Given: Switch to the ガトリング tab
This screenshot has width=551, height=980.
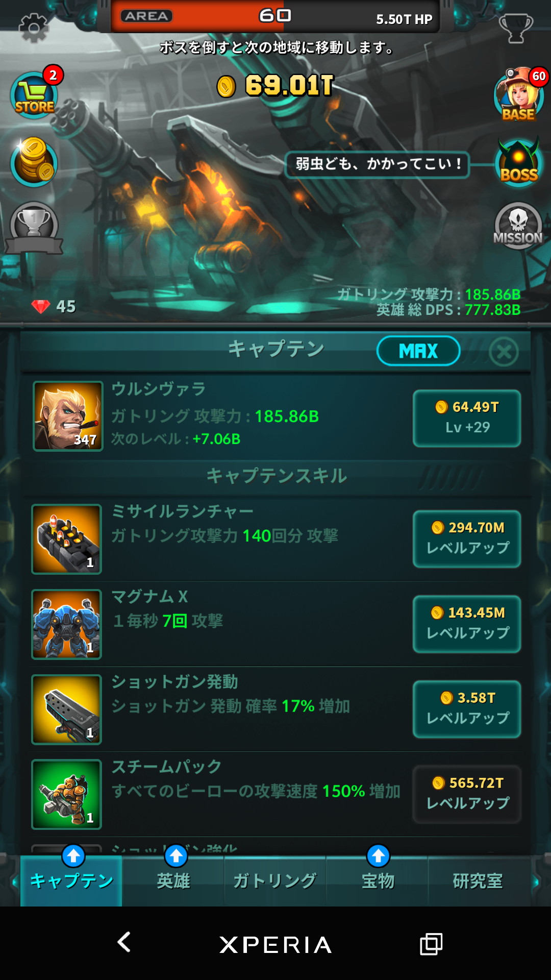Looking at the screenshot, I should (275, 881).
